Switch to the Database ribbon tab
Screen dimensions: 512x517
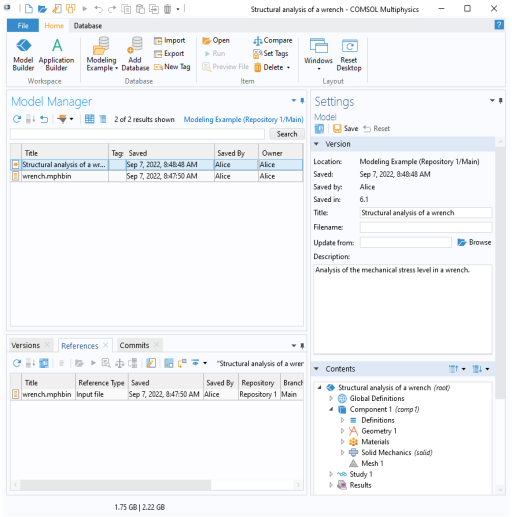(x=88, y=26)
